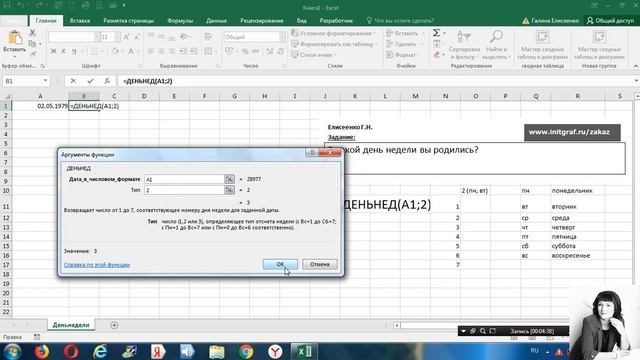Click the Галина Елисеенко account name
Image resolution: width=640 pixels, height=360 pixels.
click(x=555, y=20)
